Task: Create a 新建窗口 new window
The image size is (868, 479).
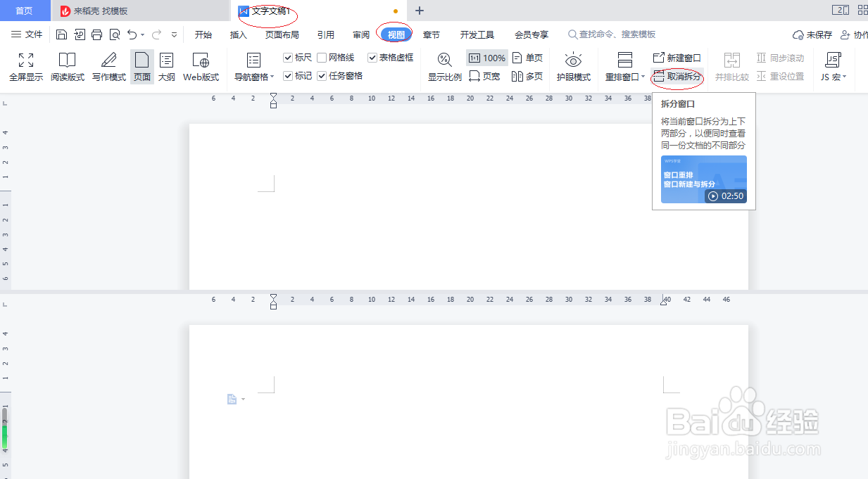Action: 677,58
